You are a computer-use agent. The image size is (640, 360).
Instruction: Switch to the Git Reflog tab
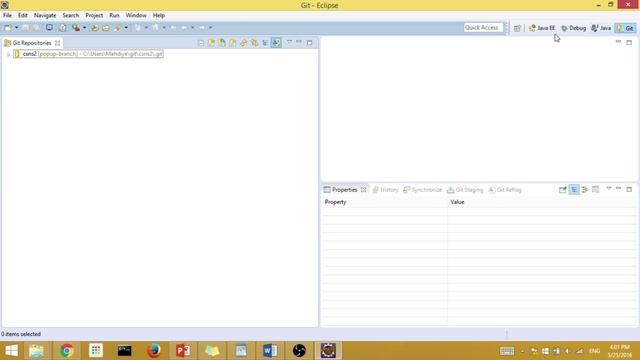[x=505, y=190]
